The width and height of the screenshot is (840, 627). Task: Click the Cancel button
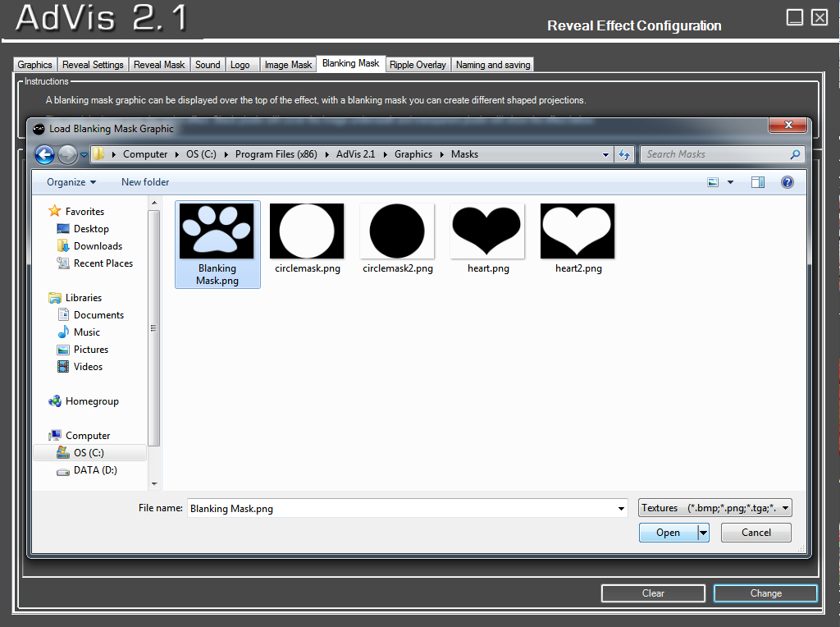click(x=756, y=533)
